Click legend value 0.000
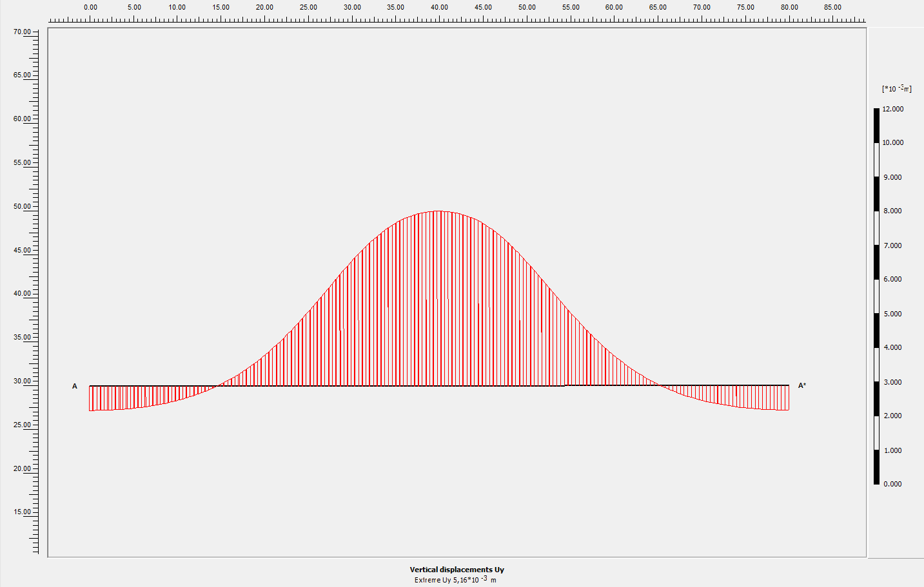This screenshot has width=924, height=587. tap(893, 484)
